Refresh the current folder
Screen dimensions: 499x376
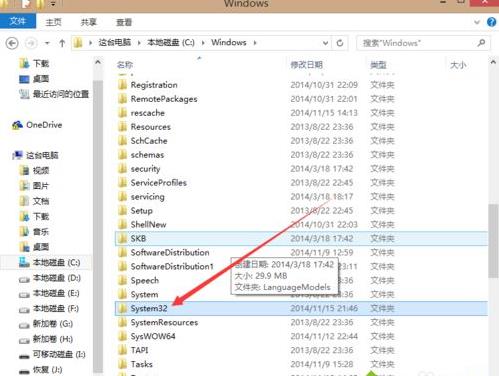340,43
